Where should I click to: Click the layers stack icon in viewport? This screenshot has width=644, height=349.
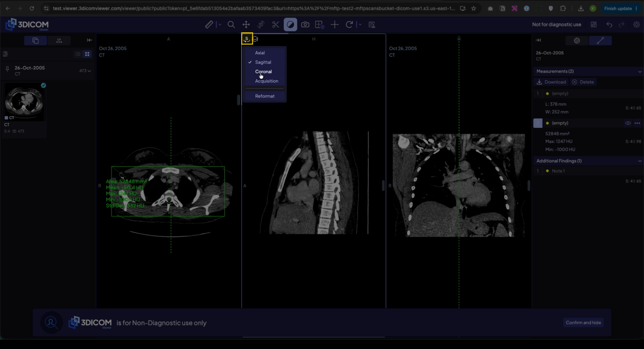[x=255, y=39]
